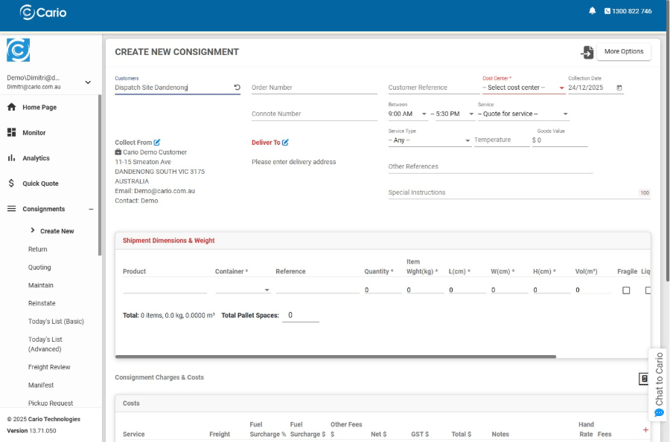Tick the Liquid checkbox beside Fragile
The width and height of the screenshot is (670, 442).
647,290
